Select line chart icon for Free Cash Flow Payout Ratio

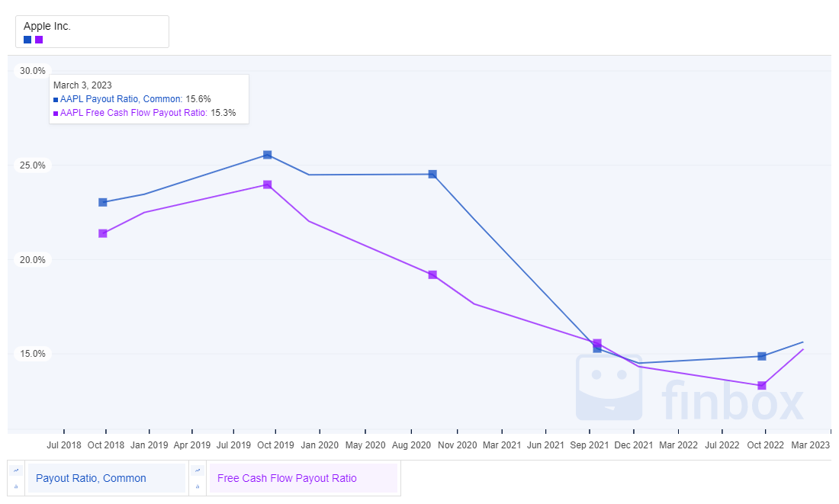198,470
